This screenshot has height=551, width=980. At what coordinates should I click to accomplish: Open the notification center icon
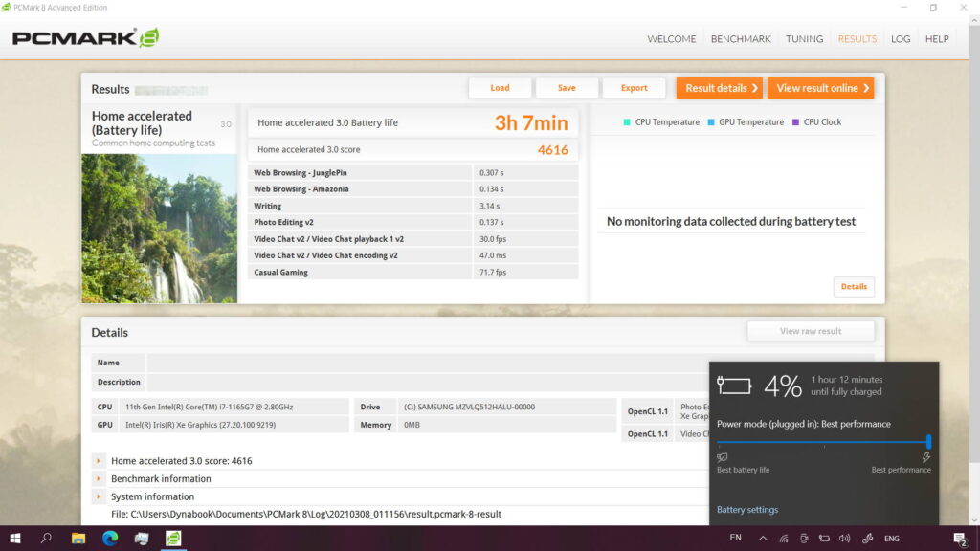960,539
